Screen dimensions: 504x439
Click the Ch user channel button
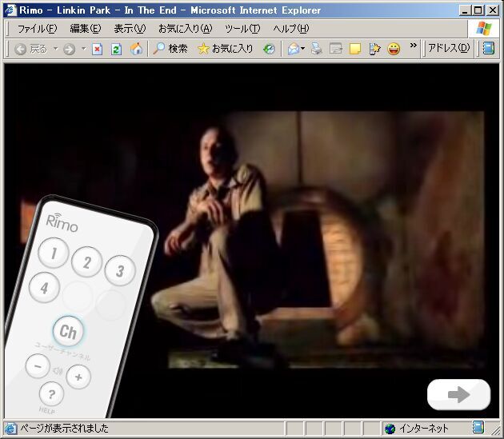click(x=68, y=331)
